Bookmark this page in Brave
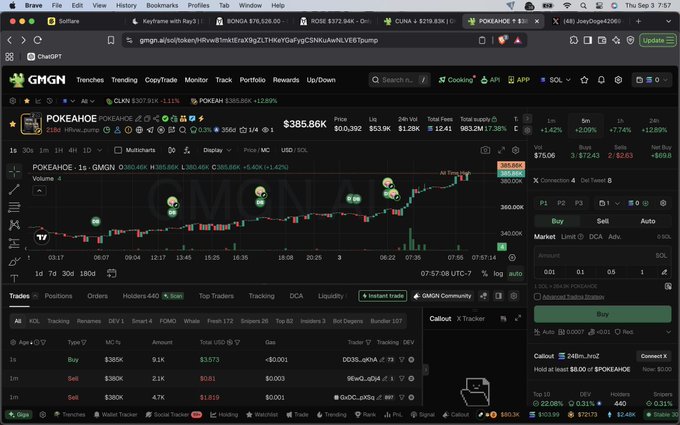Viewport: 680px width, 425px height. (111, 40)
